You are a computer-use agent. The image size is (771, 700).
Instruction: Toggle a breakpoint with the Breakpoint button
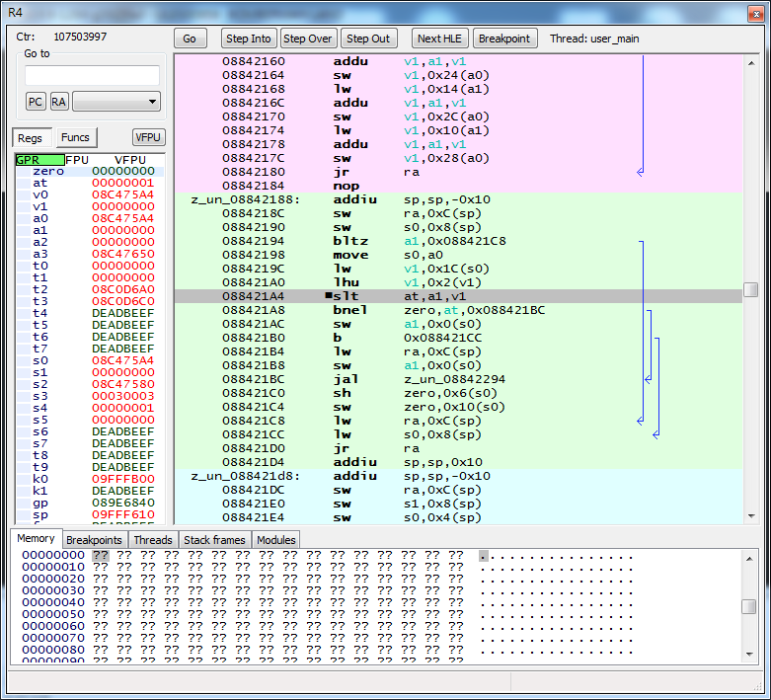click(x=503, y=39)
